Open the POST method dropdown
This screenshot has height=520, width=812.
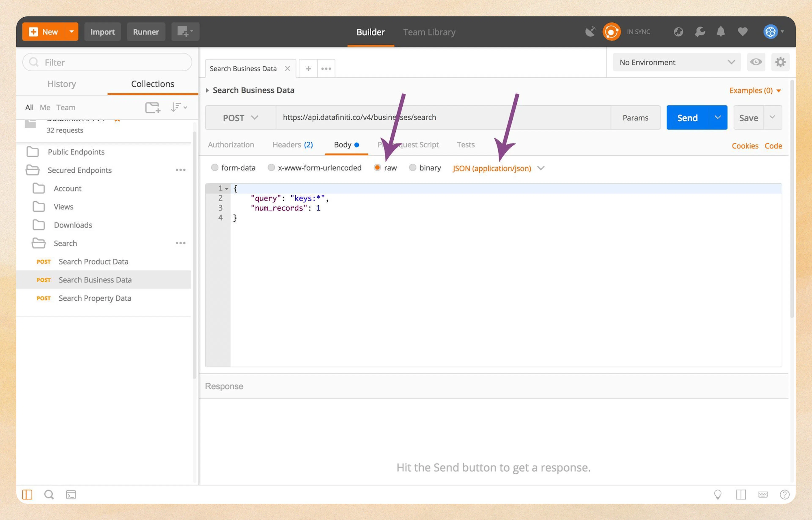[240, 117]
